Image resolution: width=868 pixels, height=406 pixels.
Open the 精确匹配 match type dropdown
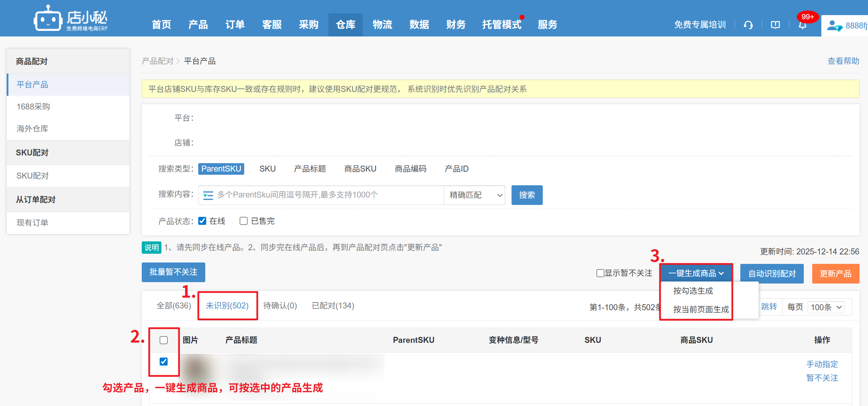click(x=474, y=195)
